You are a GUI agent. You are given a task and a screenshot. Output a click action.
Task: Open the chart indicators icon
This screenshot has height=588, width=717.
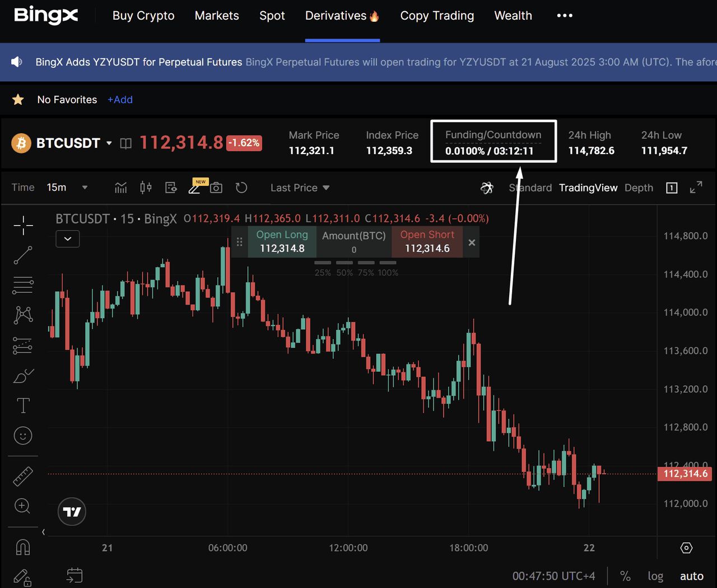click(x=120, y=188)
